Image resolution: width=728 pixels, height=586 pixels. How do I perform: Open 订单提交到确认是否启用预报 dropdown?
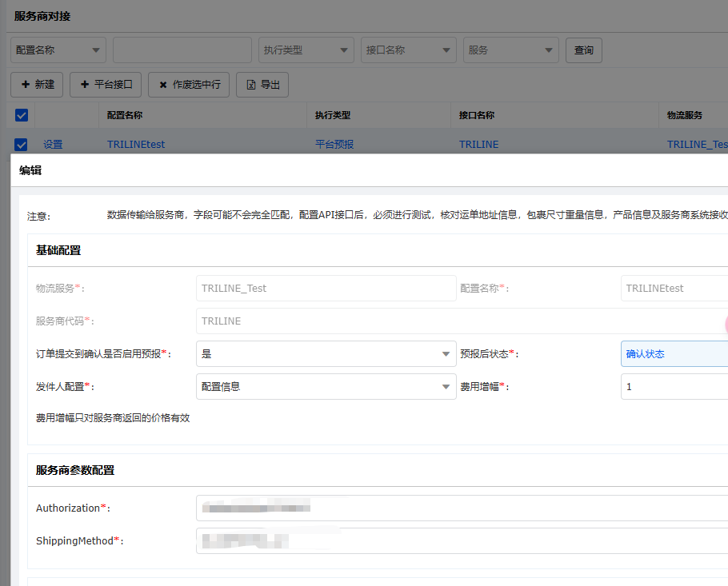[x=326, y=353]
